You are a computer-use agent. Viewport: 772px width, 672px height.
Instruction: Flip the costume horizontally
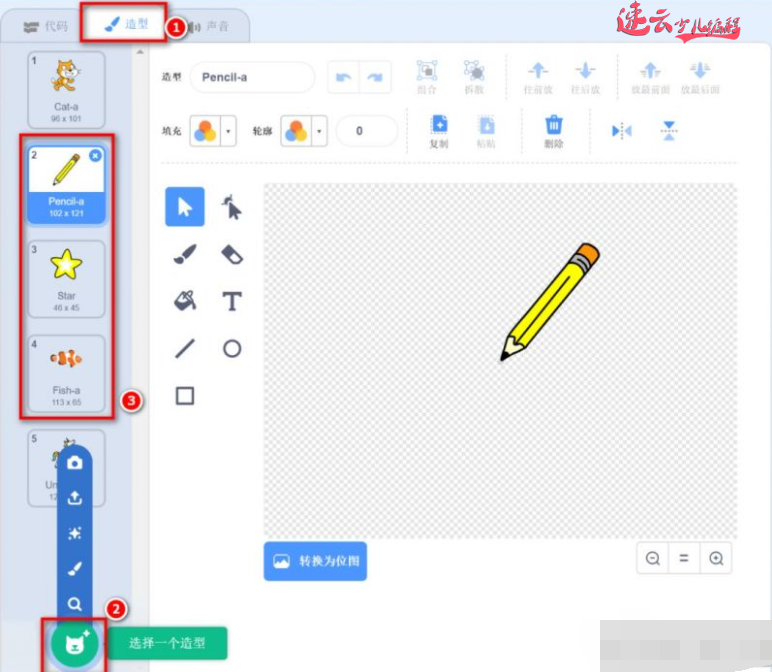tap(622, 131)
